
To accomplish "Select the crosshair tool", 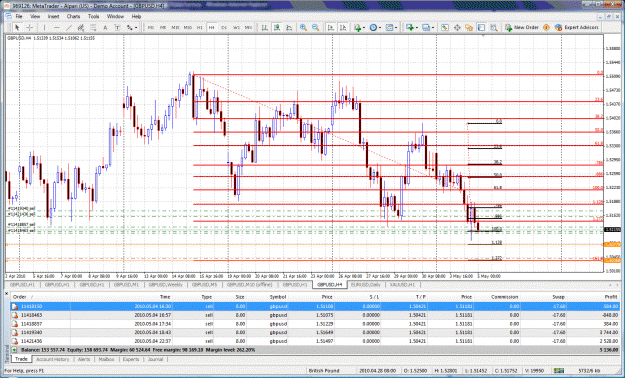I will tap(29, 28).
